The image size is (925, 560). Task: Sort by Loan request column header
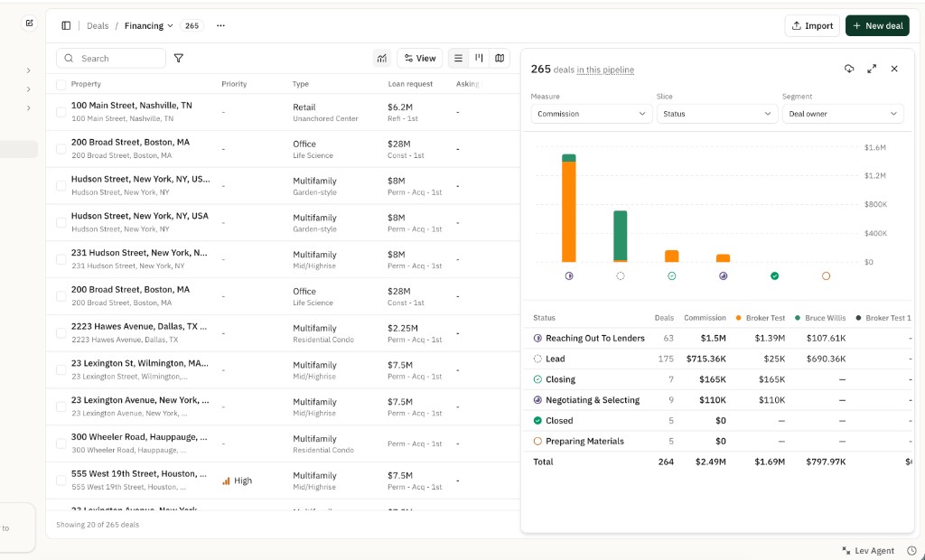(411, 84)
